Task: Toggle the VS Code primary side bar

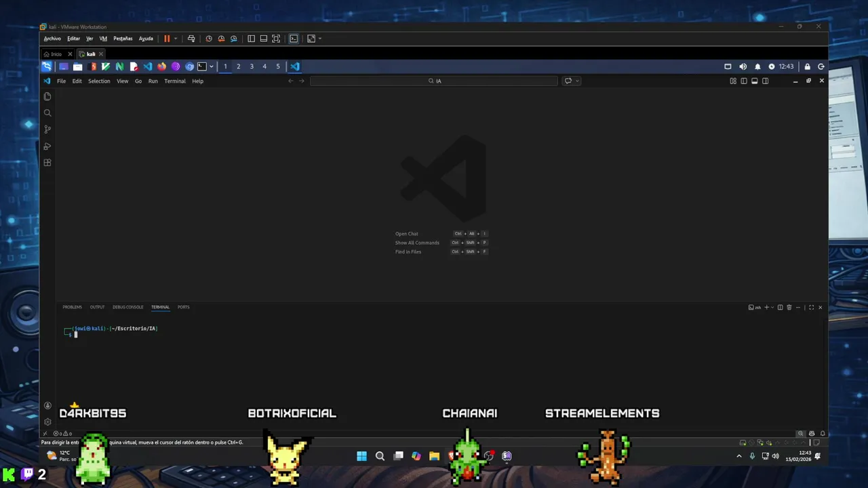Action: [x=744, y=81]
